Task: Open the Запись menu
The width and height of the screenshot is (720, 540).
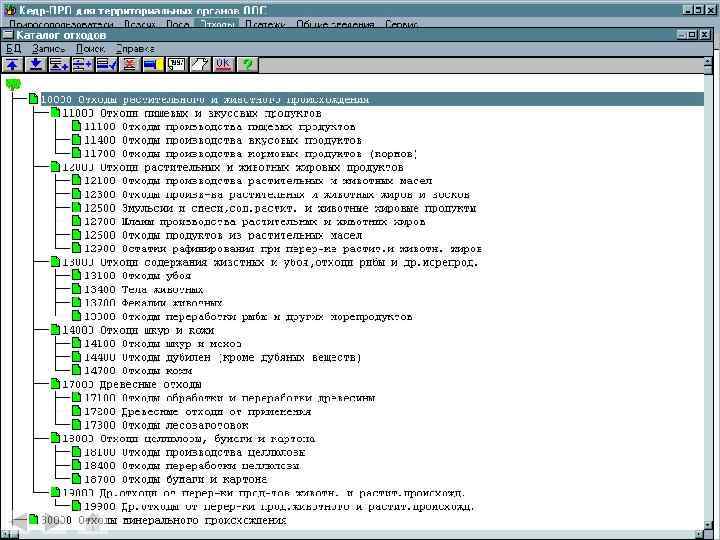Action: 49,49
